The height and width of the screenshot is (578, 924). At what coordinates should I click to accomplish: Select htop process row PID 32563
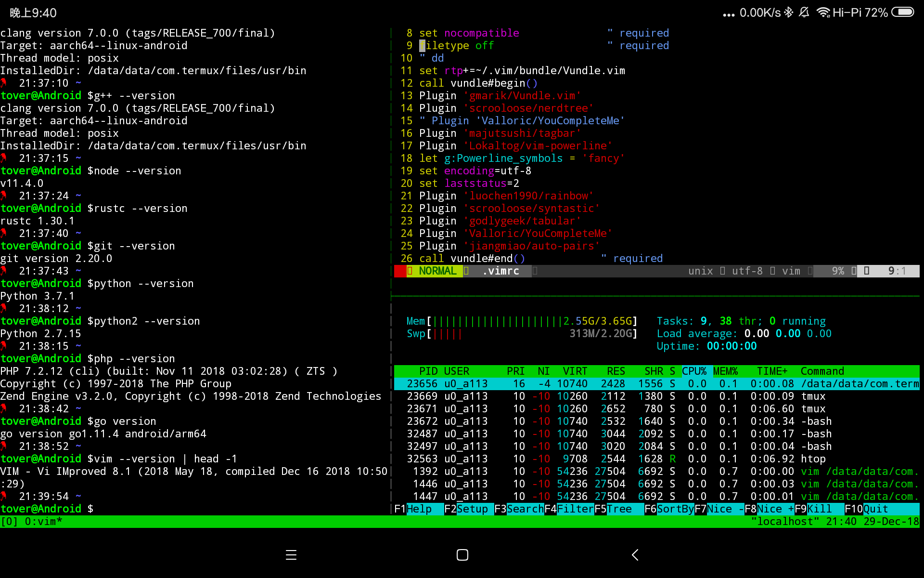[x=657, y=459]
